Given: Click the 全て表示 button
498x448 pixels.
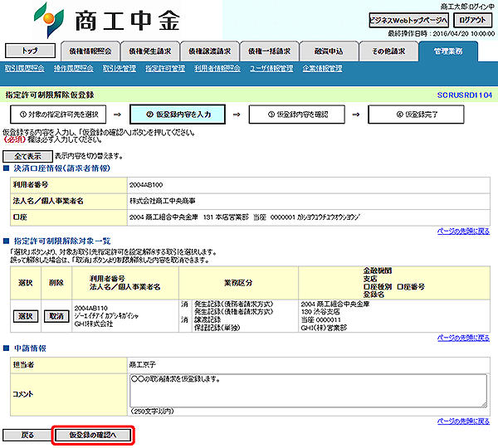Looking at the screenshot, I should click(x=27, y=156).
